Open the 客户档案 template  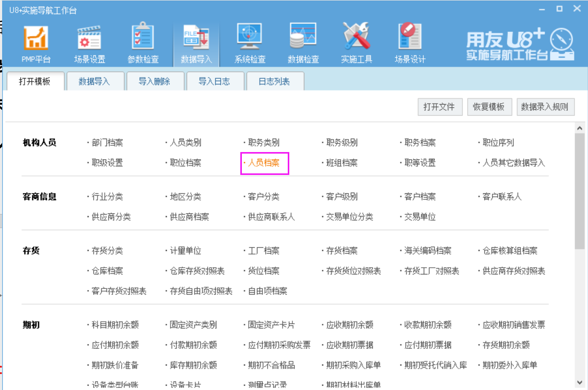(x=420, y=197)
